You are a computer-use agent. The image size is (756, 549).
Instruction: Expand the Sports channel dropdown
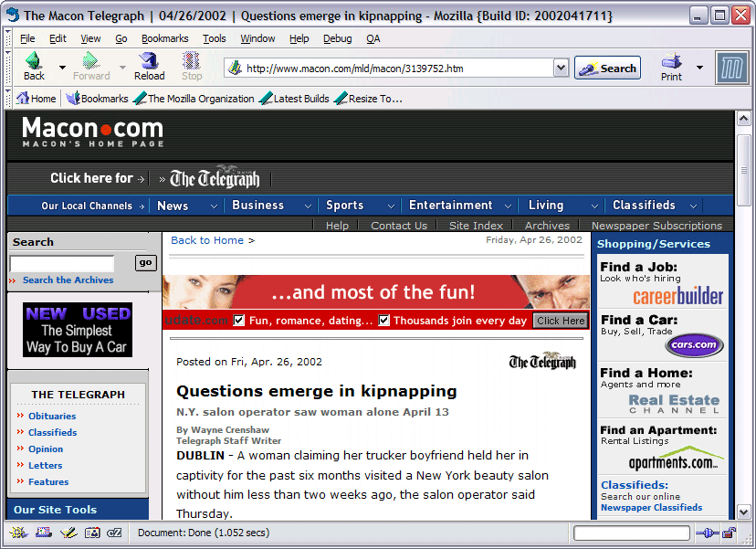pos(391,206)
